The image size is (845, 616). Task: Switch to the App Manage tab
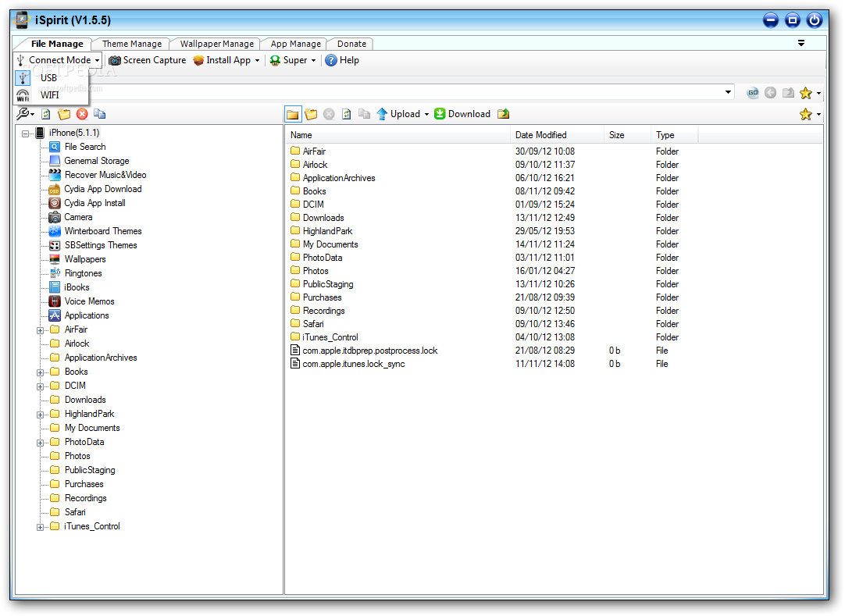pyautogui.click(x=295, y=44)
